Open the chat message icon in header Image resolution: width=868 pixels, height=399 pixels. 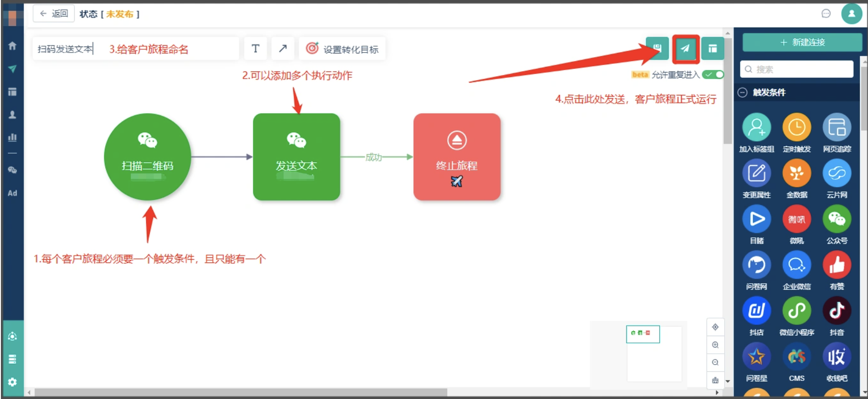[x=826, y=14]
